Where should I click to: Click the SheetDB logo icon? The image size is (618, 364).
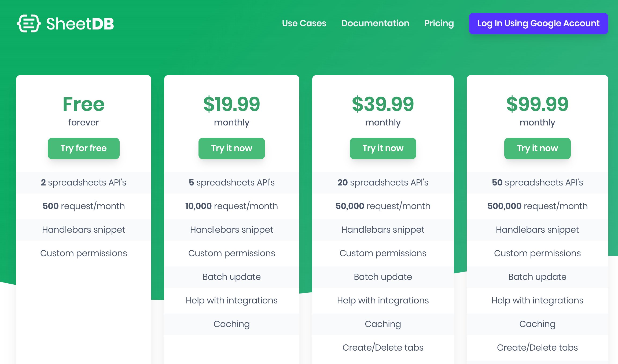(x=29, y=24)
